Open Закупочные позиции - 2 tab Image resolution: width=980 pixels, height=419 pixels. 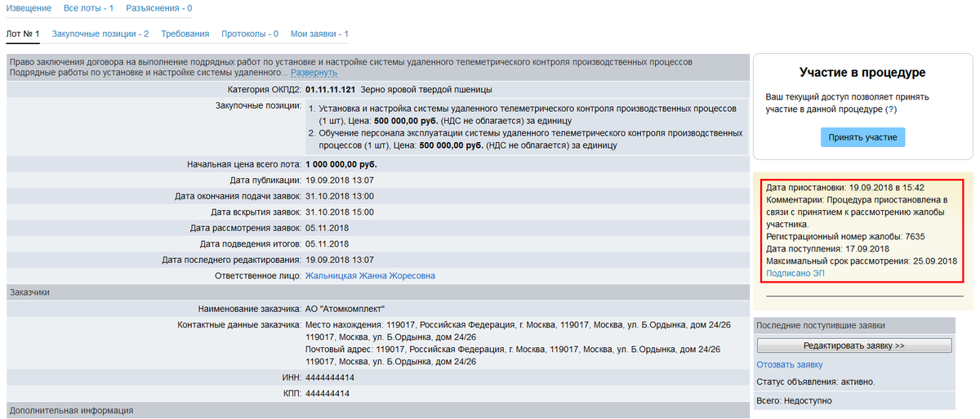100,34
